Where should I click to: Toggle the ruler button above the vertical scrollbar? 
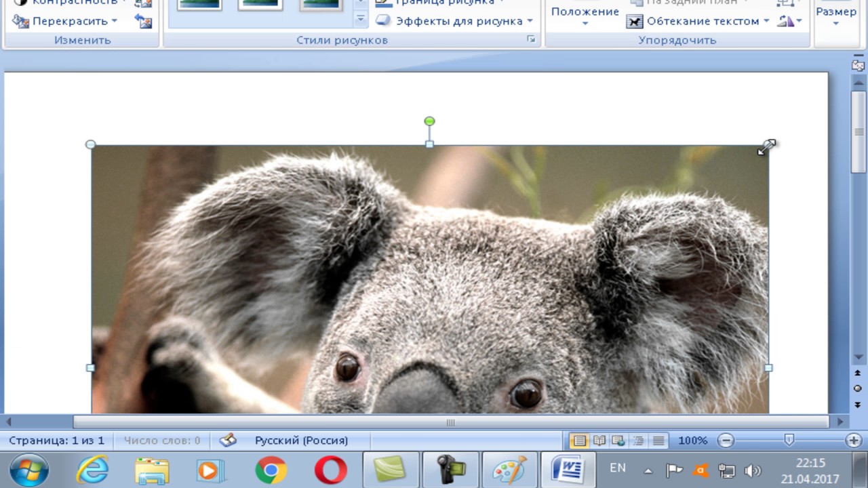tap(858, 66)
